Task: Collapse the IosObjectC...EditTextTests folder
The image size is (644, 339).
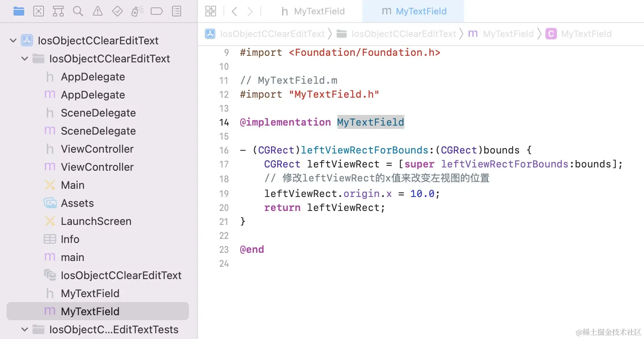Action: (x=25, y=330)
